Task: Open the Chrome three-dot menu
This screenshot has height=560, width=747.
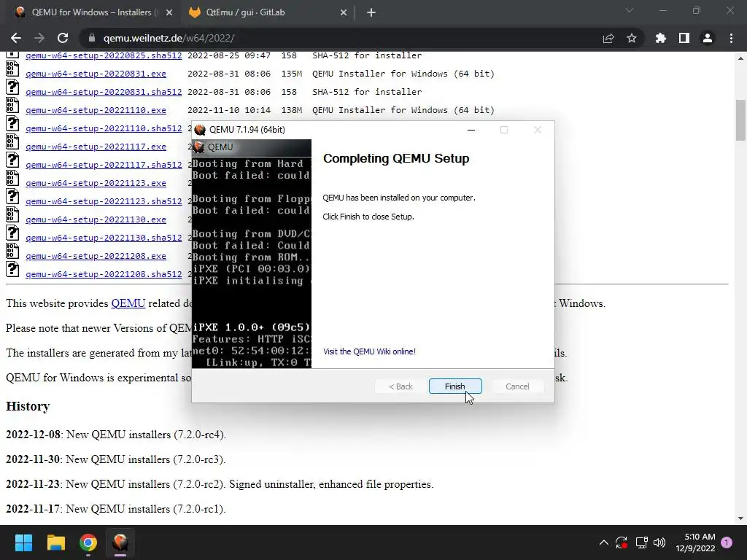Action: tap(731, 38)
